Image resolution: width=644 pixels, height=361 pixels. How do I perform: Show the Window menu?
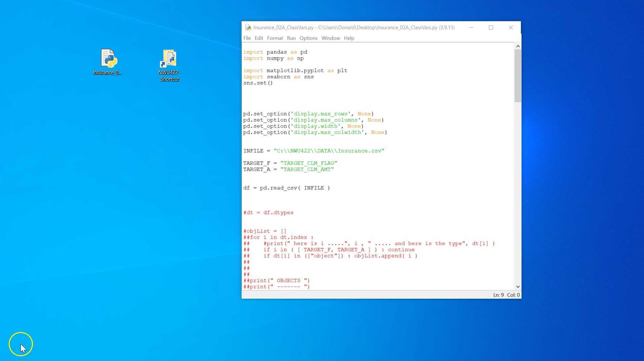click(330, 38)
